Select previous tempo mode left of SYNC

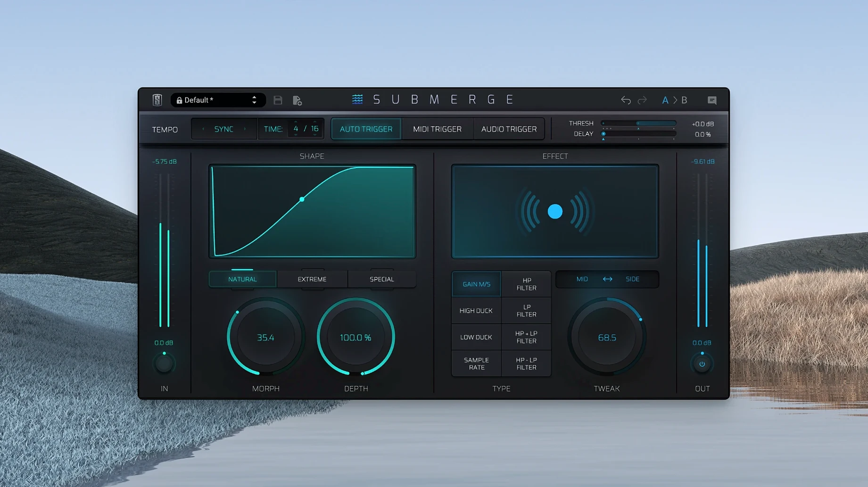click(203, 129)
